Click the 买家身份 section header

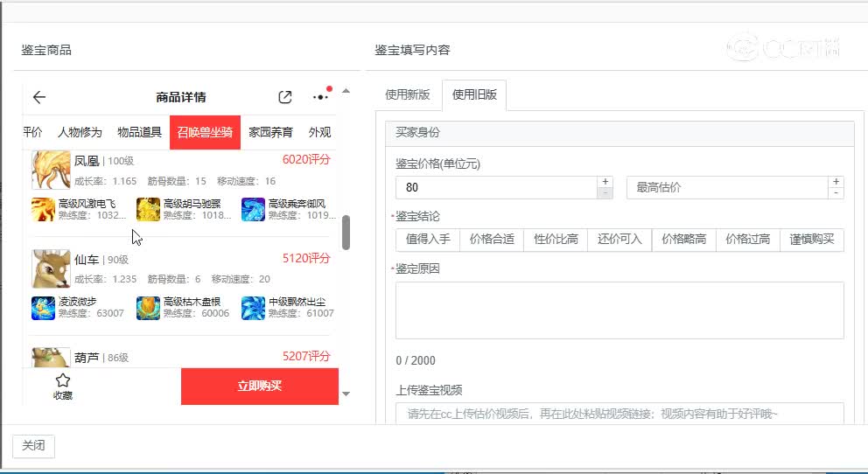(619, 133)
